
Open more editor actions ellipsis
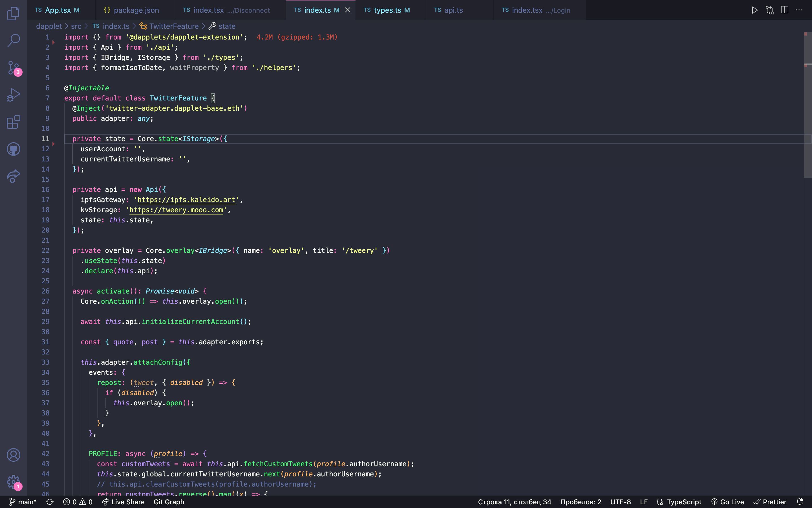point(799,10)
